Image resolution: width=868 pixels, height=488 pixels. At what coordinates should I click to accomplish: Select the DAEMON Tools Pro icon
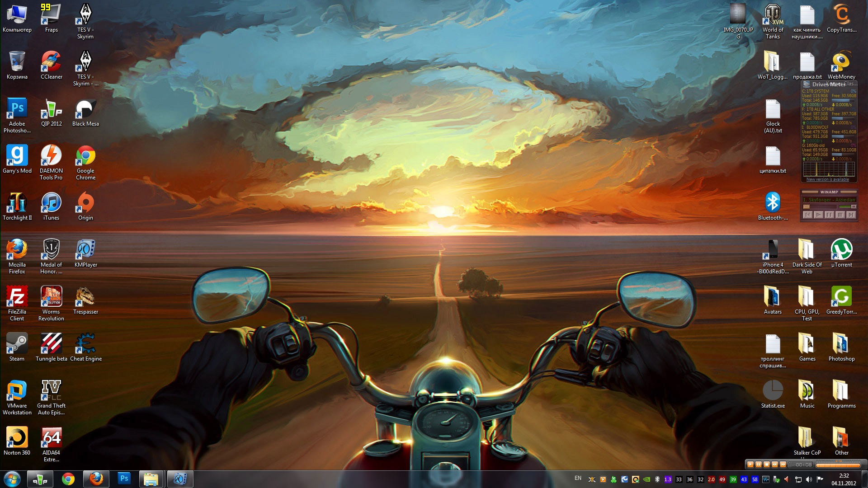point(51,162)
